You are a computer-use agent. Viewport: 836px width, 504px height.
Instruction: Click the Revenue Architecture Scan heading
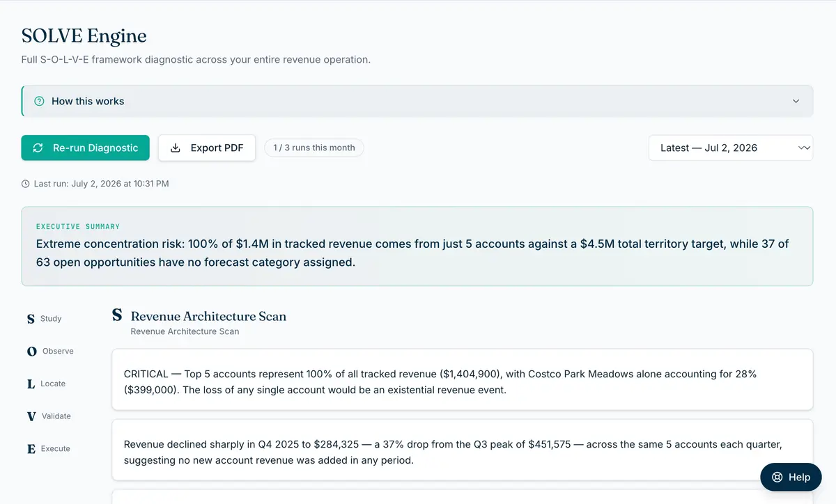(208, 316)
